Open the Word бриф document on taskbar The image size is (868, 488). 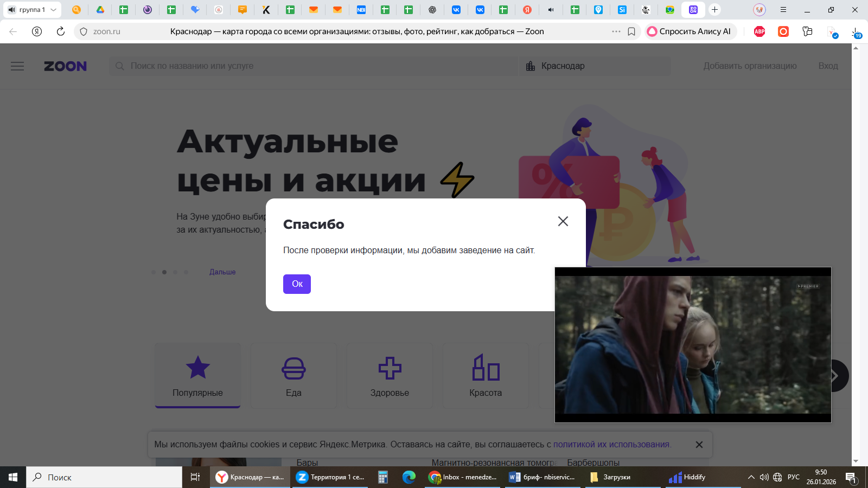coord(543,477)
